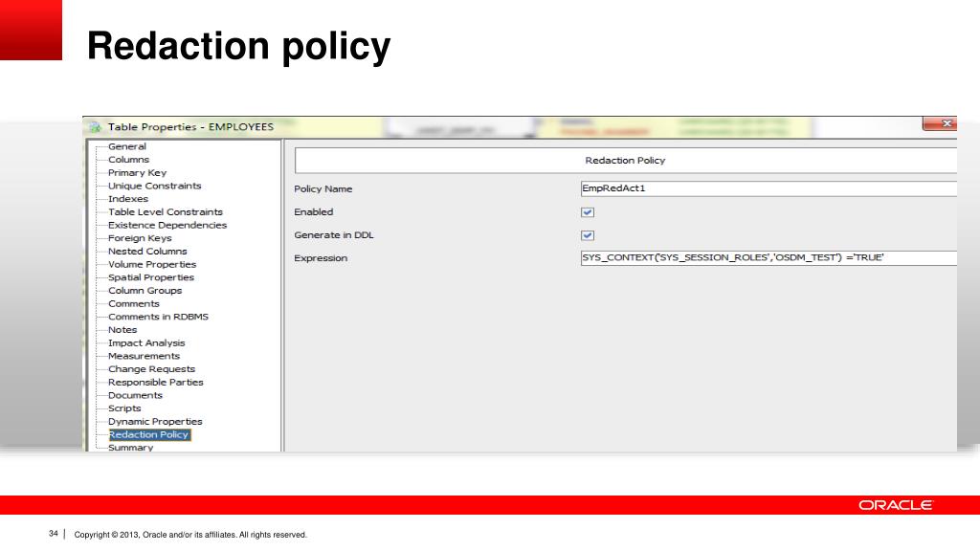The height and width of the screenshot is (551, 980).
Task: Toggle the Enabled checkbox
Action: click(x=588, y=212)
